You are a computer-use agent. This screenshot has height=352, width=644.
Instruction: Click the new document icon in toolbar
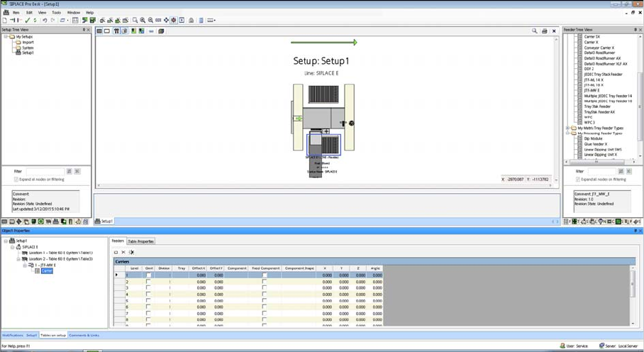(x=5, y=21)
